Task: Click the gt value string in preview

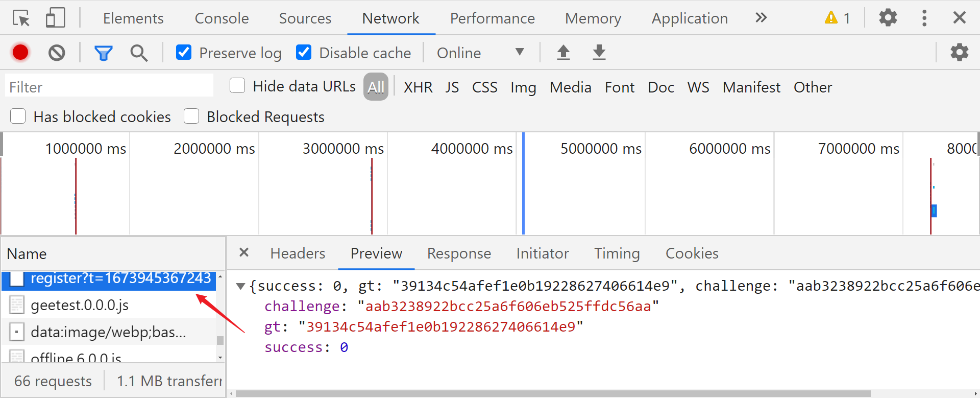Action: [x=440, y=327]
